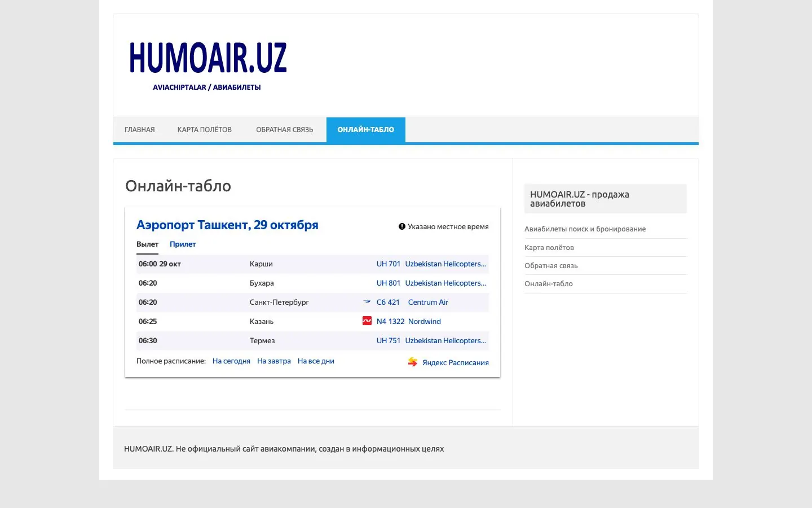The image size is (812, 508).
Task: Click departure time 06:30
Action: (x=148, y=340)
